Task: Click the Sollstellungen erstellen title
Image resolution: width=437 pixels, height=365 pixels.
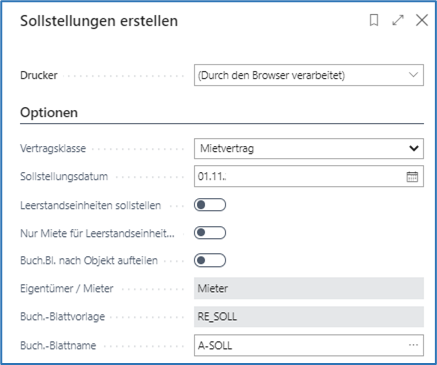Action: pos(99,21)
